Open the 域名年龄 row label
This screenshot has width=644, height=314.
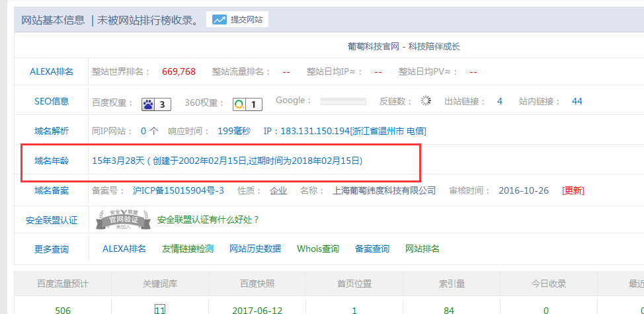[x=52, y=161]
